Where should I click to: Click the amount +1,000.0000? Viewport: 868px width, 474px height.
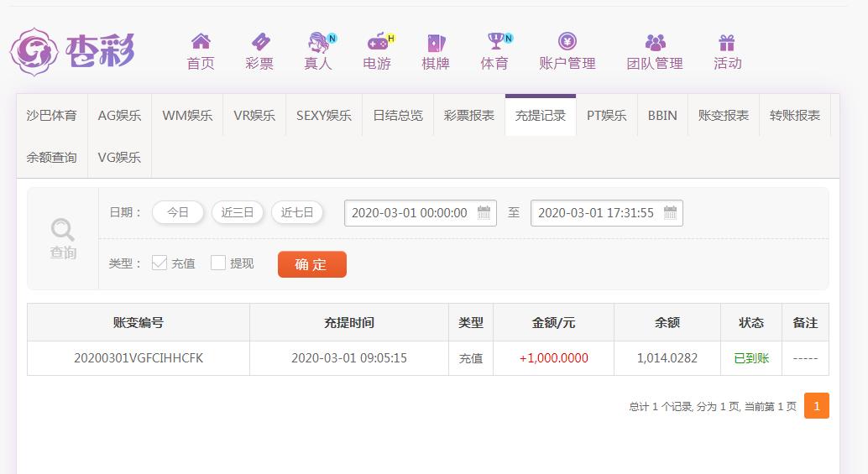[x=553, y=358]
